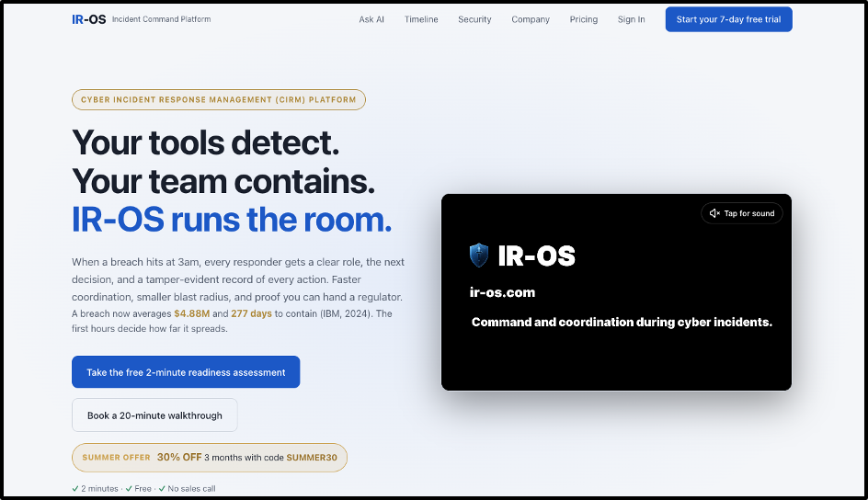
Task: Click the CIRM Platform badge label
Action: pos(219,99)
